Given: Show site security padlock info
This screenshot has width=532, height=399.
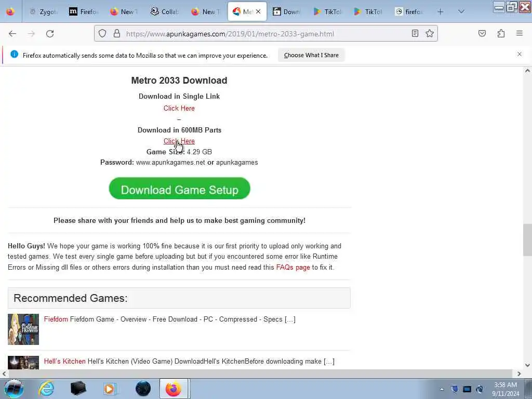Looking at the screenshot, I should [x=117, y=34].
